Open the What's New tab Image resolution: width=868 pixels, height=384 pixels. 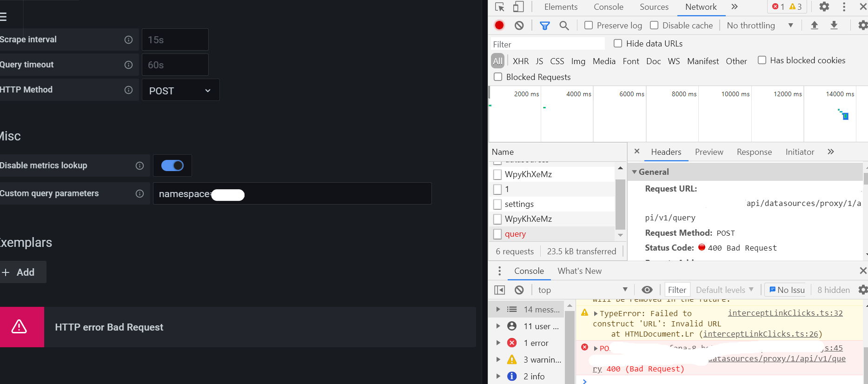pyautogui.click(x=580, y=271)
